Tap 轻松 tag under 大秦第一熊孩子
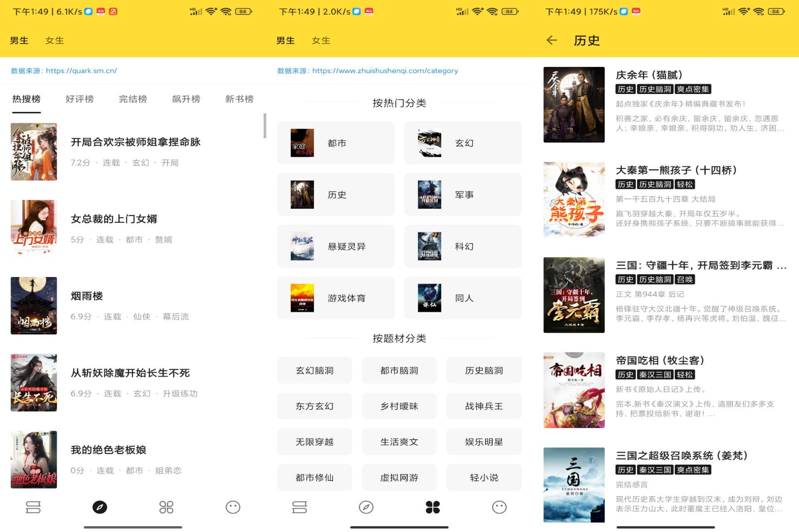Screen dimensions: 799x532 click(x=685, y=184)
